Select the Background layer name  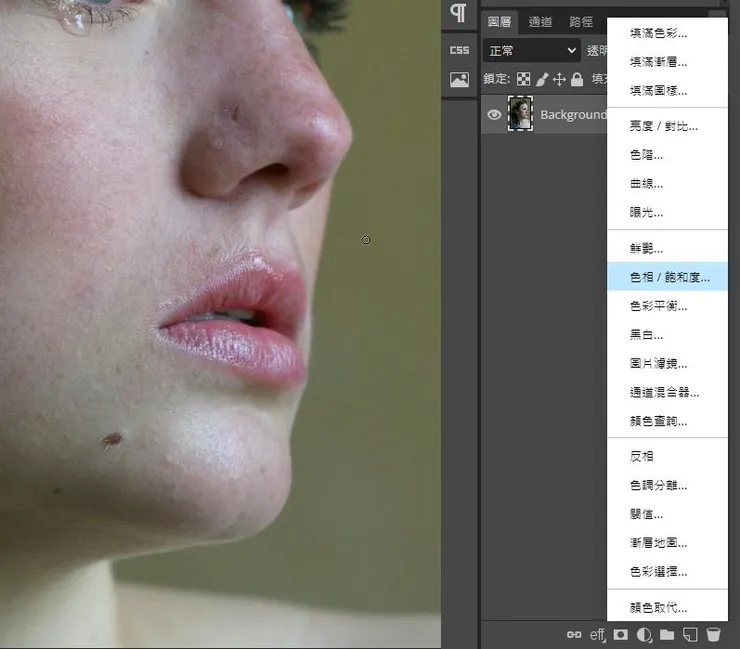click(573, 115)
